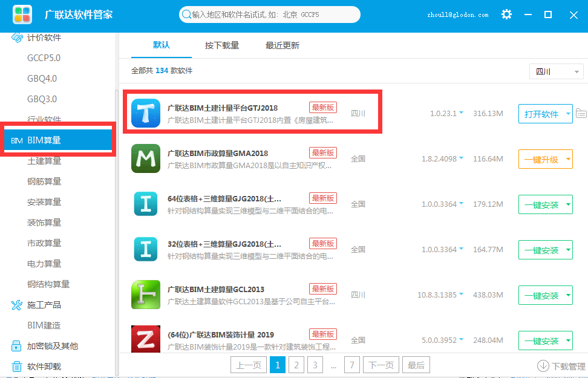Open GBQ4.0 in sidebar
This screenshot has width=588, height=378.
pyautogui.click(x=42, y=79)
